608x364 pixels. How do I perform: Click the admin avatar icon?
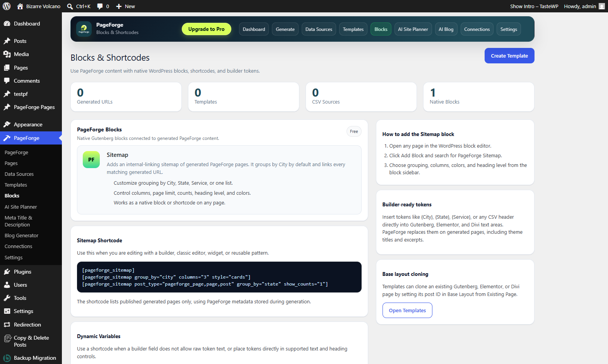(x=602, y=6)
